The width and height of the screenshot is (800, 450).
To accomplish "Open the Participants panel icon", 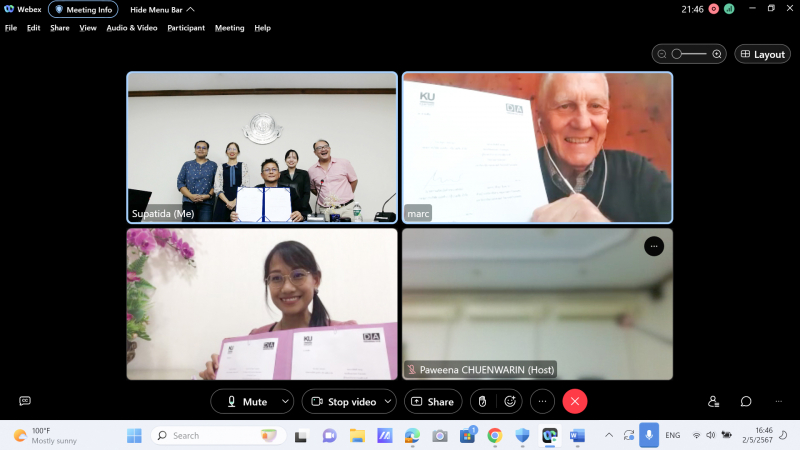I will (x=713, y=401).
